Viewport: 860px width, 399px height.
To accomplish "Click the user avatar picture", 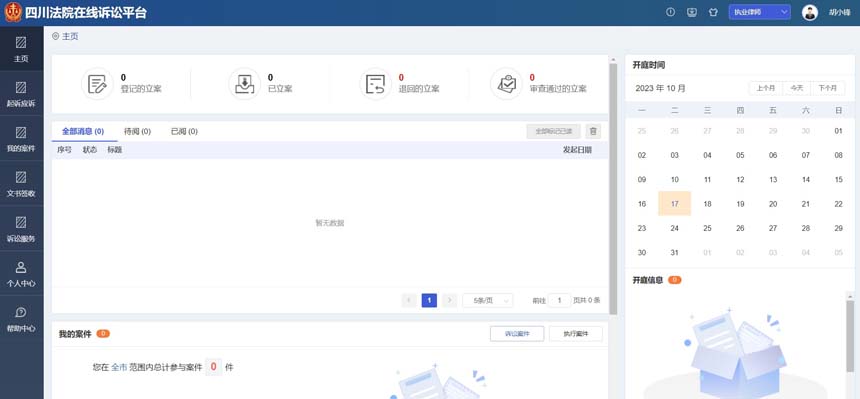I will (x=810, y=13).
